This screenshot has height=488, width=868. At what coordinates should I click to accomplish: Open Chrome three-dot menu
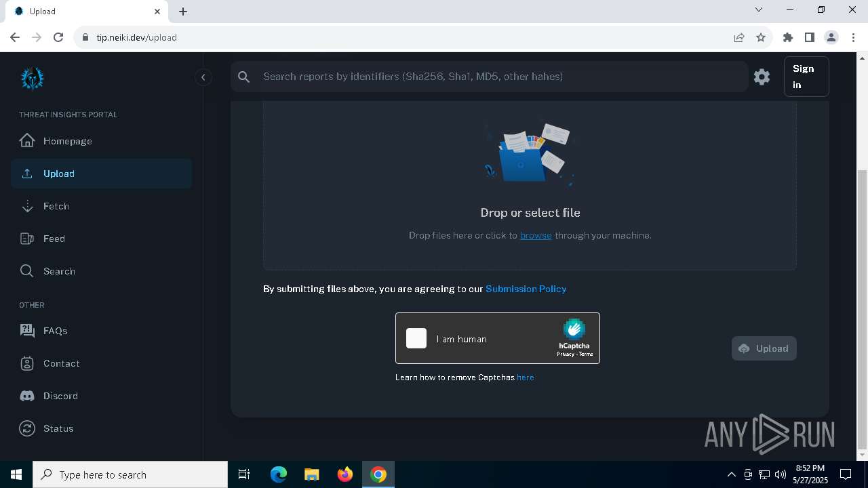coord(853,37)
